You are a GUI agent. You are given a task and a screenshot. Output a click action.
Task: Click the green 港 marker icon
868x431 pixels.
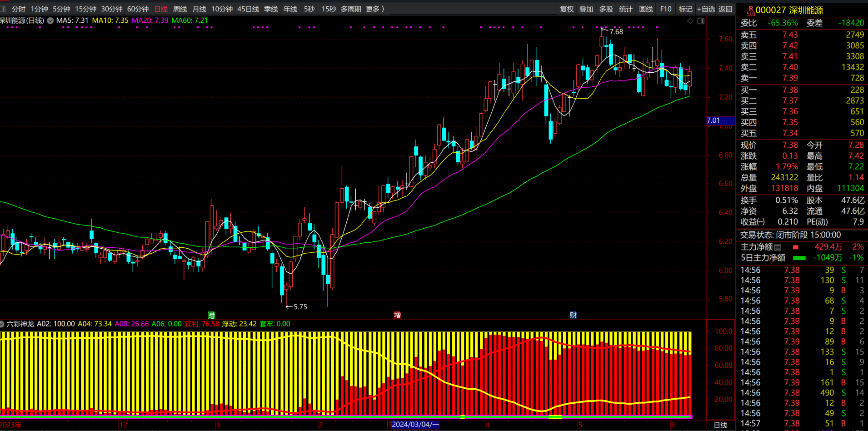tap(211, 315)
